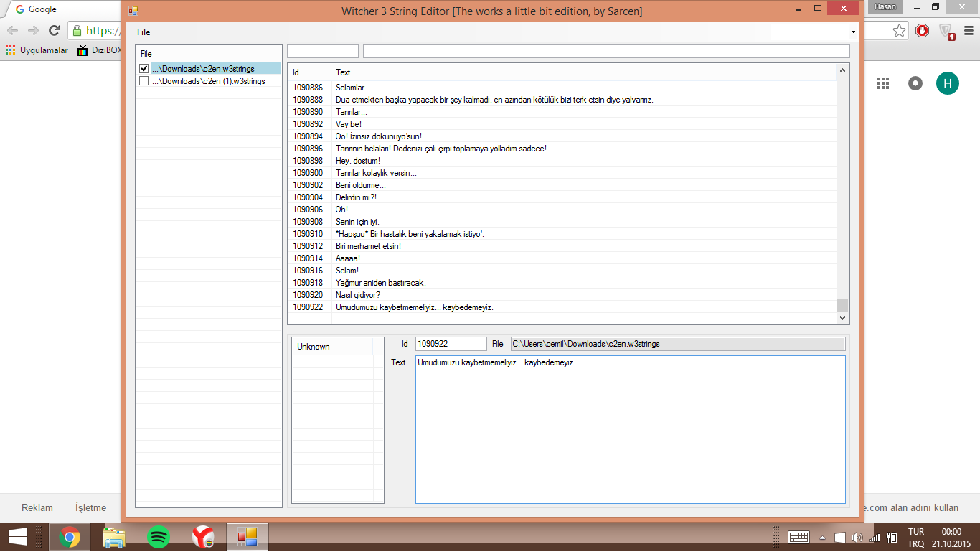Image resolution: width=980 pixels, height=552 pixels.
Task: Click into the Text editing area
Action: tap(631, 429)
